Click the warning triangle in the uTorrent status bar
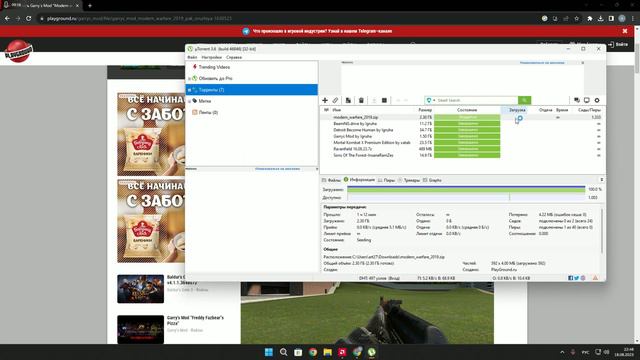 click(595, 278)
